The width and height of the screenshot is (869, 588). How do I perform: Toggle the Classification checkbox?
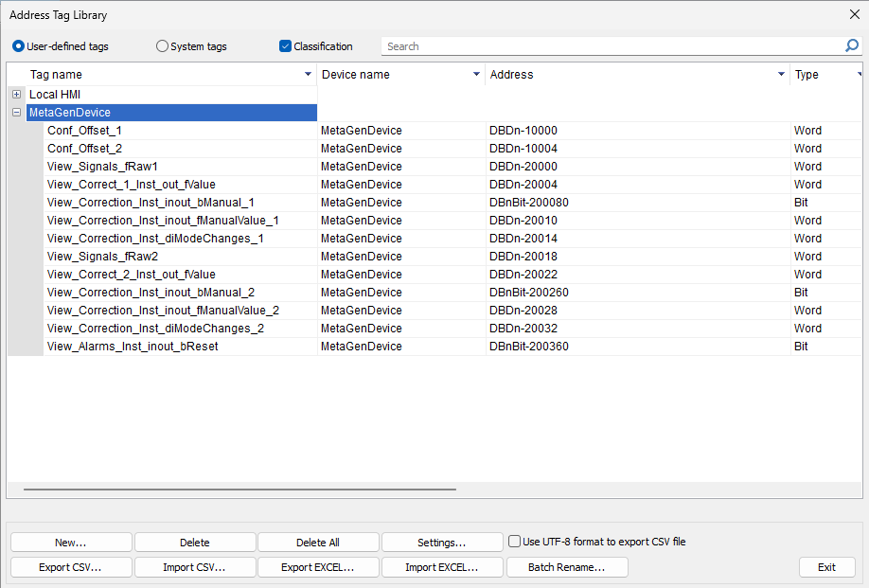coord(286,46)
